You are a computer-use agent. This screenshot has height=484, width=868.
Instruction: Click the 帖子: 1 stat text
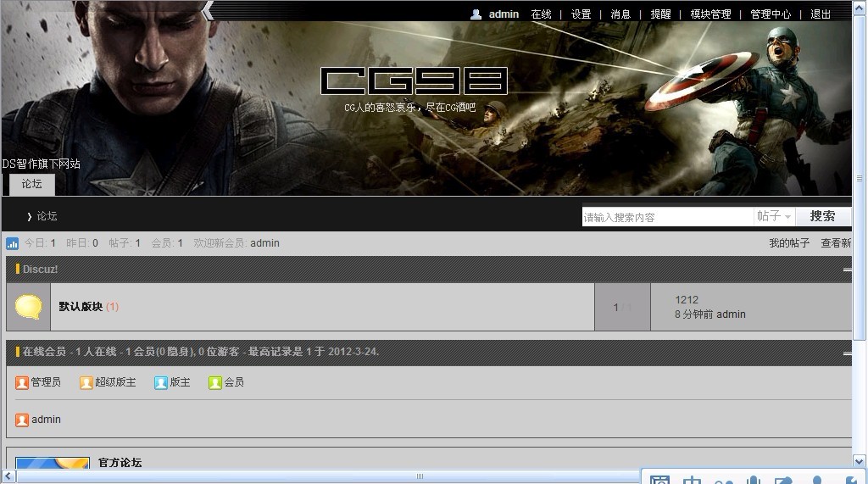point(125,243)
